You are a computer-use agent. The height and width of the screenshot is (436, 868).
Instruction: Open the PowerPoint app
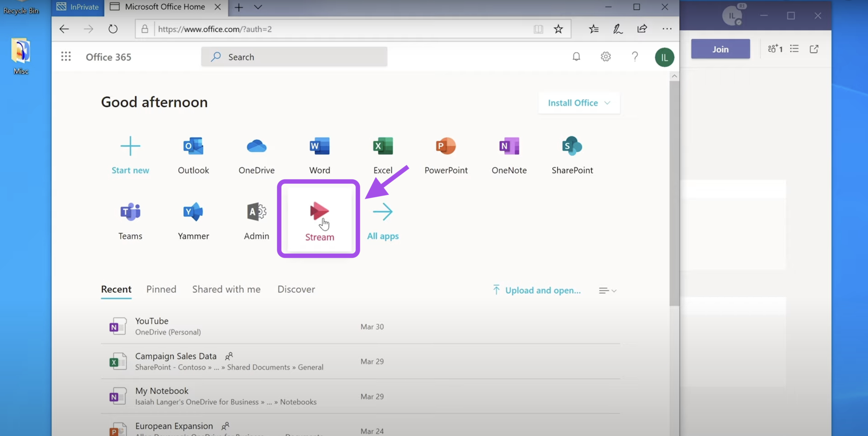(446, 155)
